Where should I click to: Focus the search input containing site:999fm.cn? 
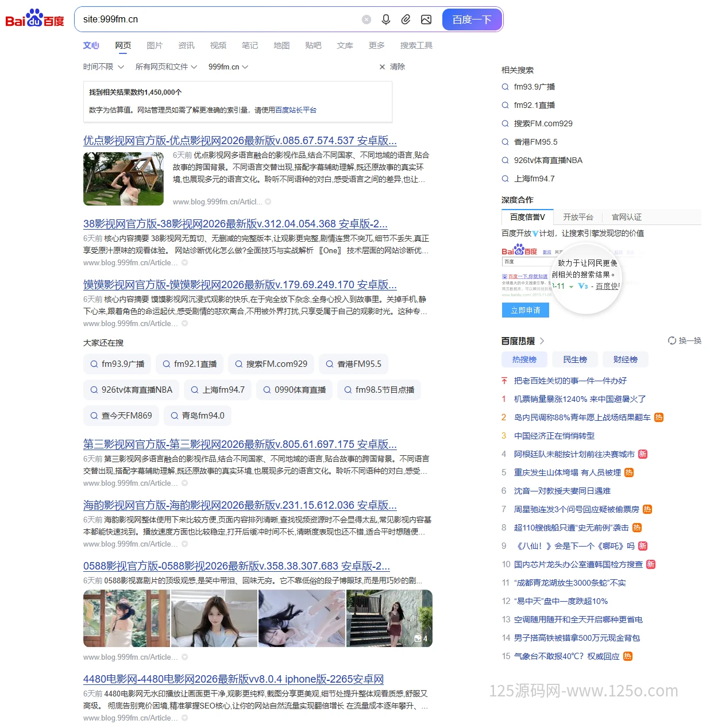218,20
